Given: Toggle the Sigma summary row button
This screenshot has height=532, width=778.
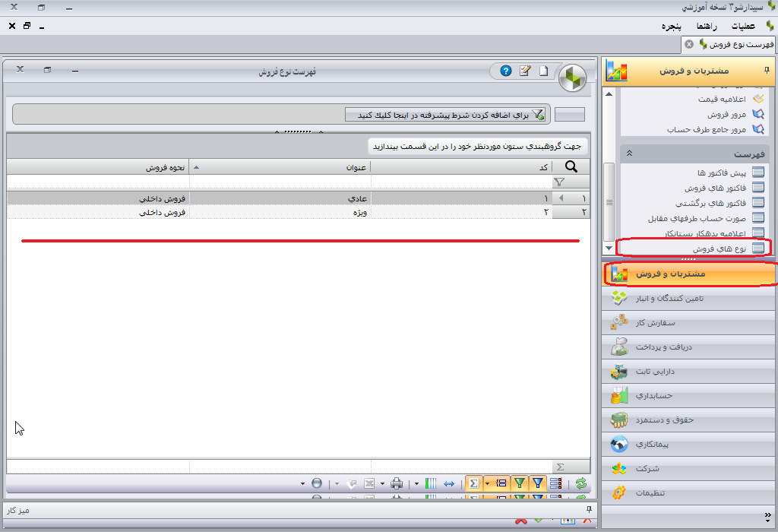Looking at the screenshot, I should click(474, 483).
